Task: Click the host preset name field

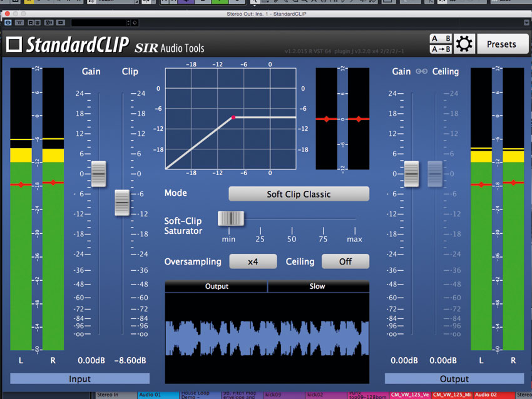Action: click(98, 23)
